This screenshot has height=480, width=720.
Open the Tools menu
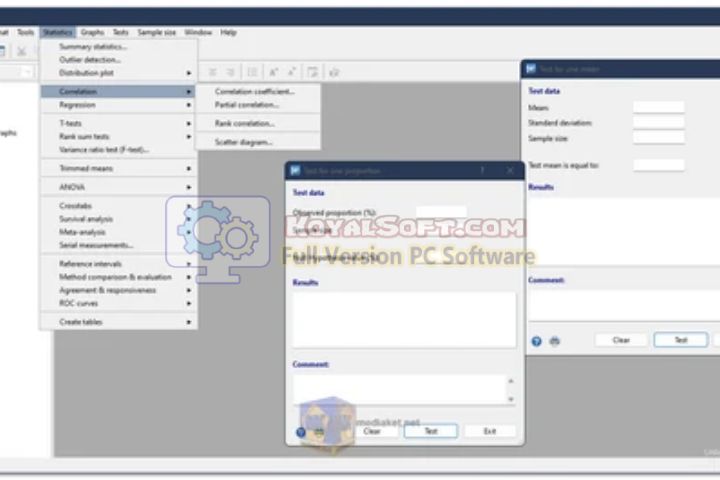(x=26, y=32)
